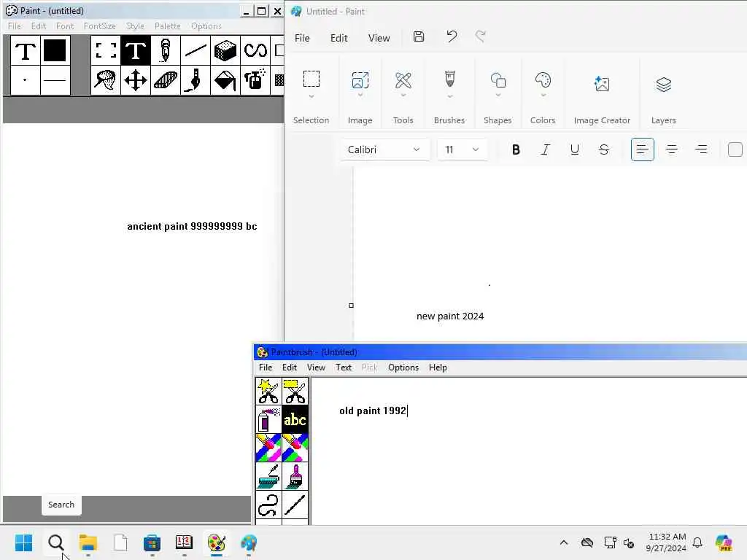Choose the four-arrow move tool in ancient Paint
This screenshot has height=560, width=747.
coord(136,80)
